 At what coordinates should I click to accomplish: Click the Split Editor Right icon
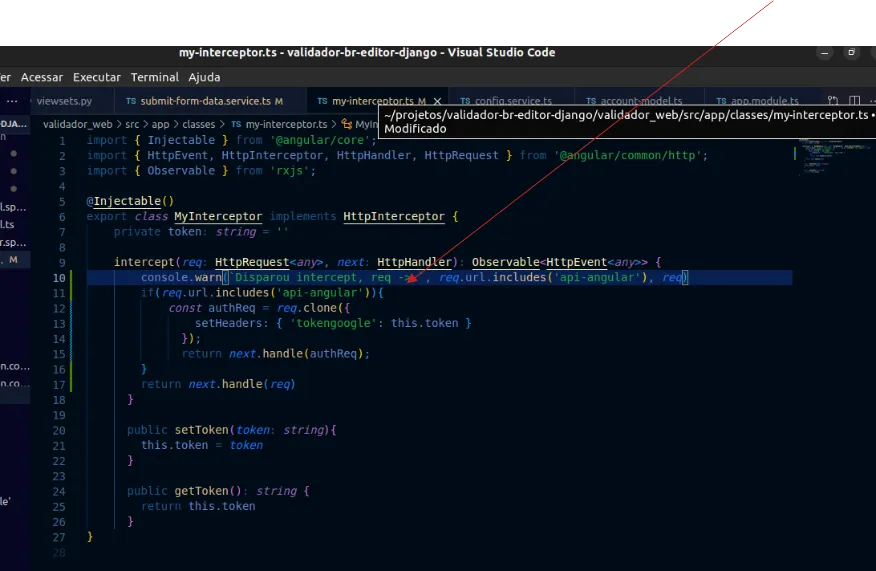(x=854, y=101)
